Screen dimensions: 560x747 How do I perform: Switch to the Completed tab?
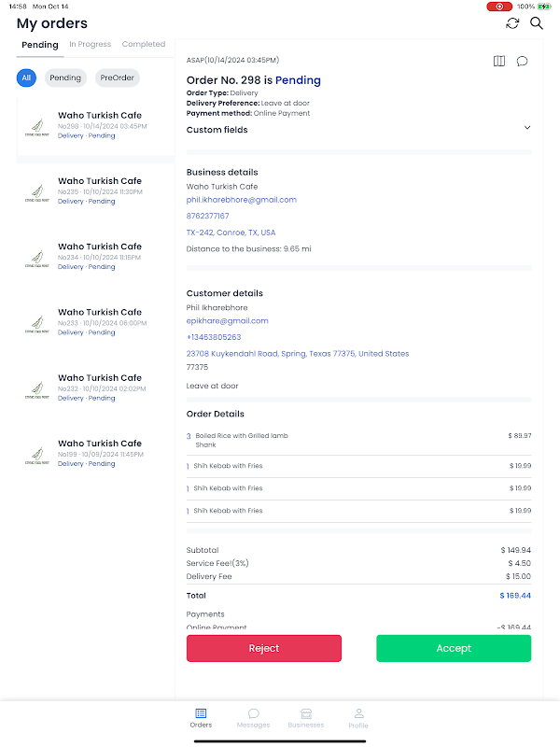[144, 44]
